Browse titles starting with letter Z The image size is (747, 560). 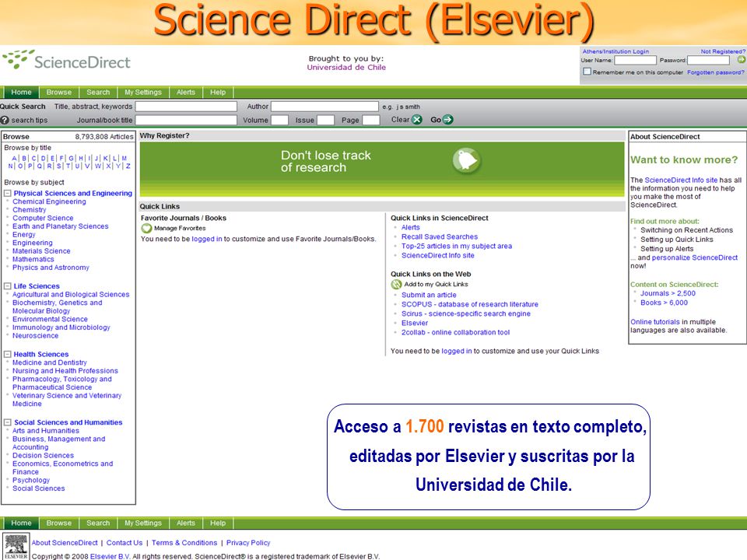coord(128,166)
